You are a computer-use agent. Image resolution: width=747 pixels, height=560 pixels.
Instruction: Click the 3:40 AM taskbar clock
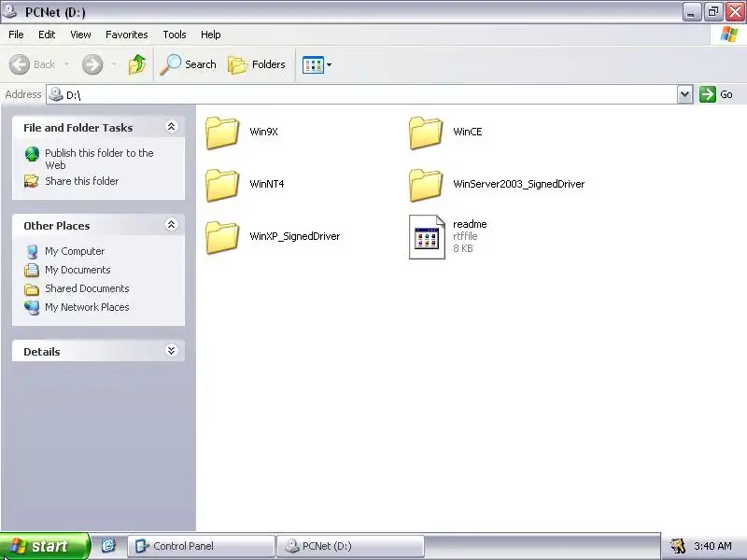(712, 546)
